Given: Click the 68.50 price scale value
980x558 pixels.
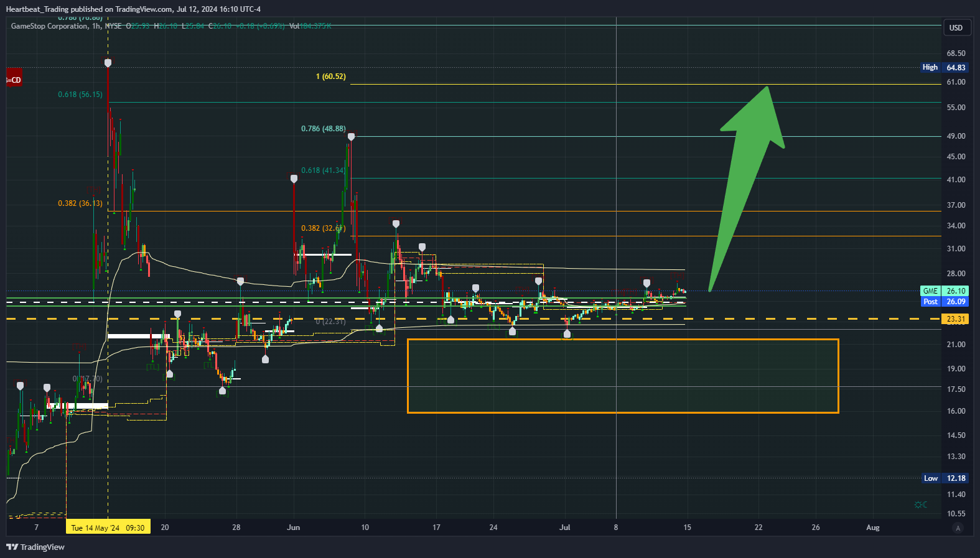Looking at the screenshot, I should coord(956,53).
